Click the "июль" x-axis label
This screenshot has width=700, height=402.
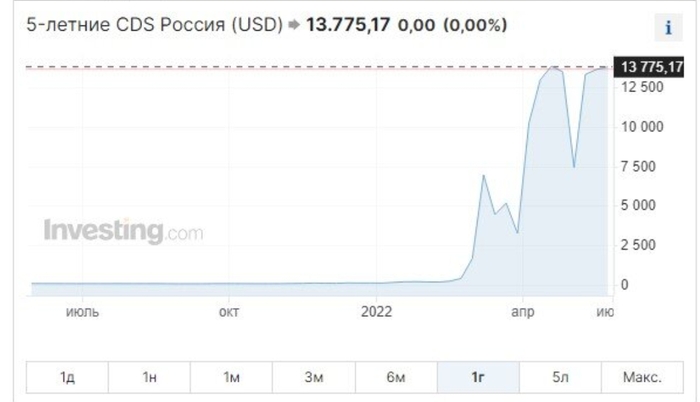(x=83, y=312)
